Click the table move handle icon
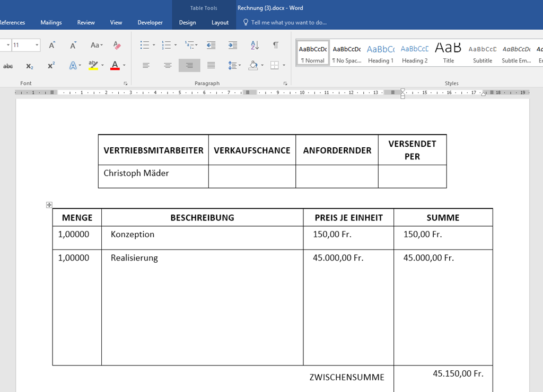 [x=49, y=205]
